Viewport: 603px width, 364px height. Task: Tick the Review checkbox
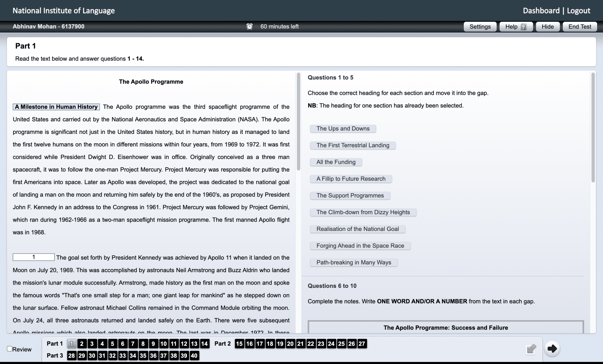(x=10, y=349)
